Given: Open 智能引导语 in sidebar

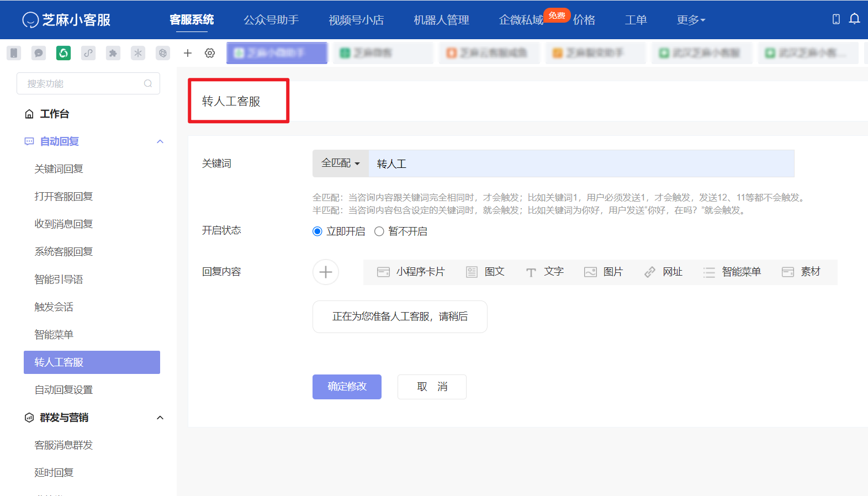Looking at the screenshot, I should coord(59,279).
